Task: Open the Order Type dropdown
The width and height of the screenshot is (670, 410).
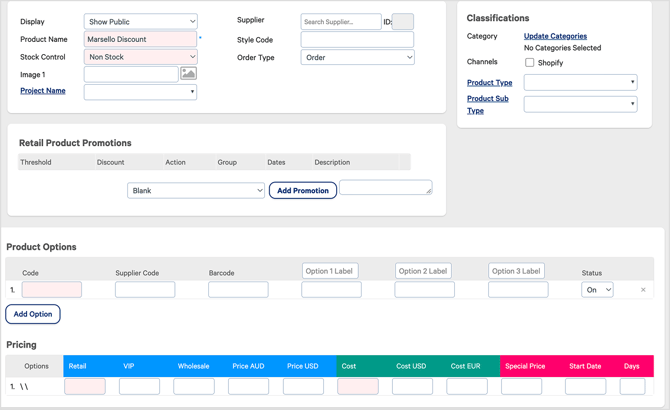Action: click(358, 57)
